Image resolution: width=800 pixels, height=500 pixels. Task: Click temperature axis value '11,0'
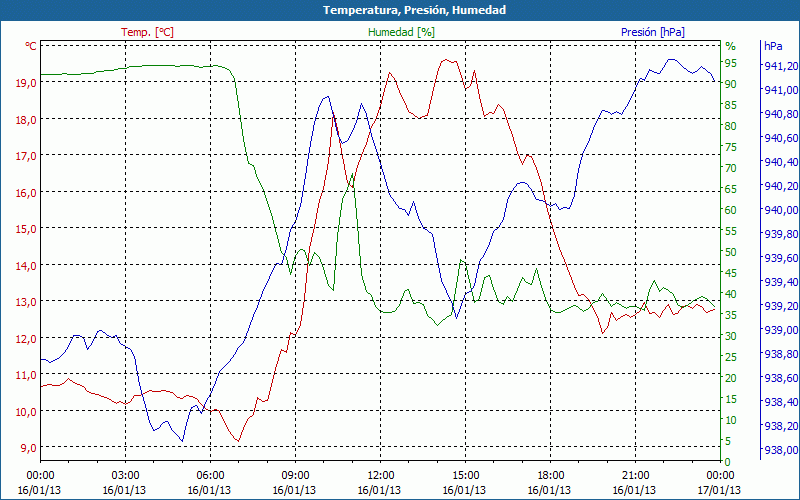coord(26,374)
